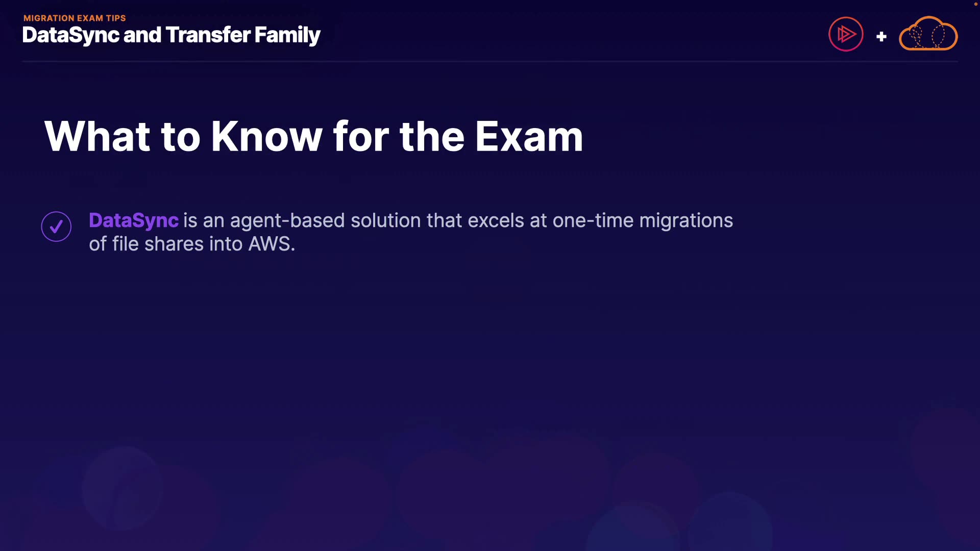Click the purple checkmark circle beside the bullet

(56, 227)
